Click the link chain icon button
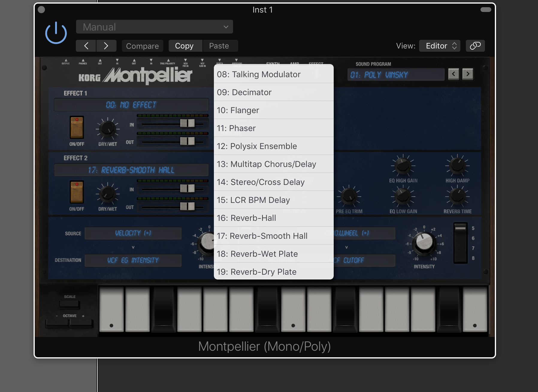This screenshot has height=392, width=538. 475,46
